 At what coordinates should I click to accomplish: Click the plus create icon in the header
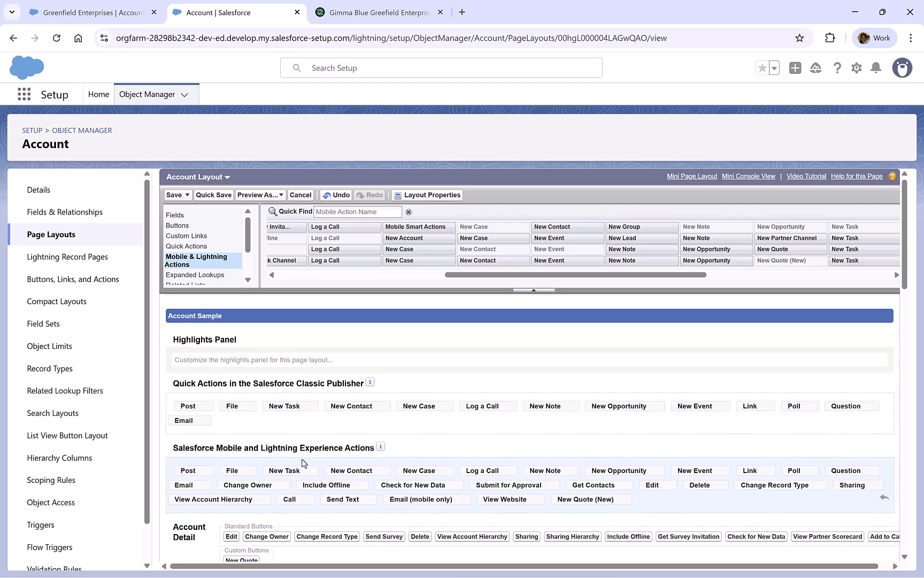pos(795,67)
